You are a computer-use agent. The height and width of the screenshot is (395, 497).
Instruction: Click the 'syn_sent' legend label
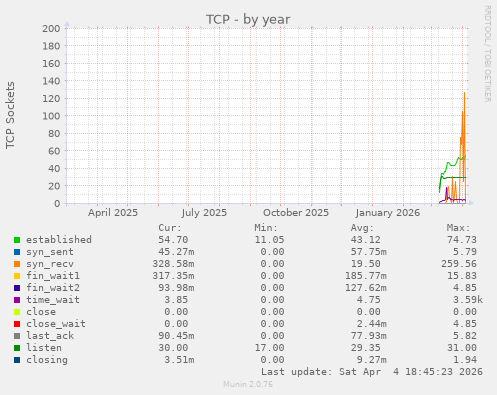[x=50, y=252]
